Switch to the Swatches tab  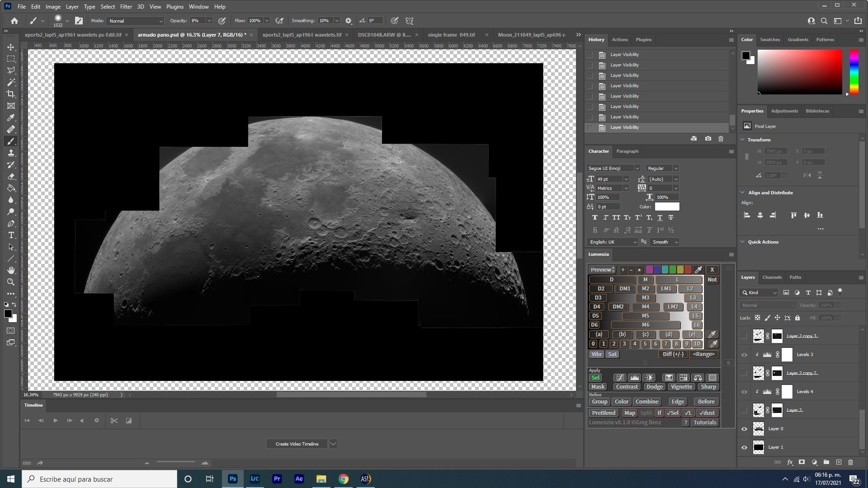point(770,40)
